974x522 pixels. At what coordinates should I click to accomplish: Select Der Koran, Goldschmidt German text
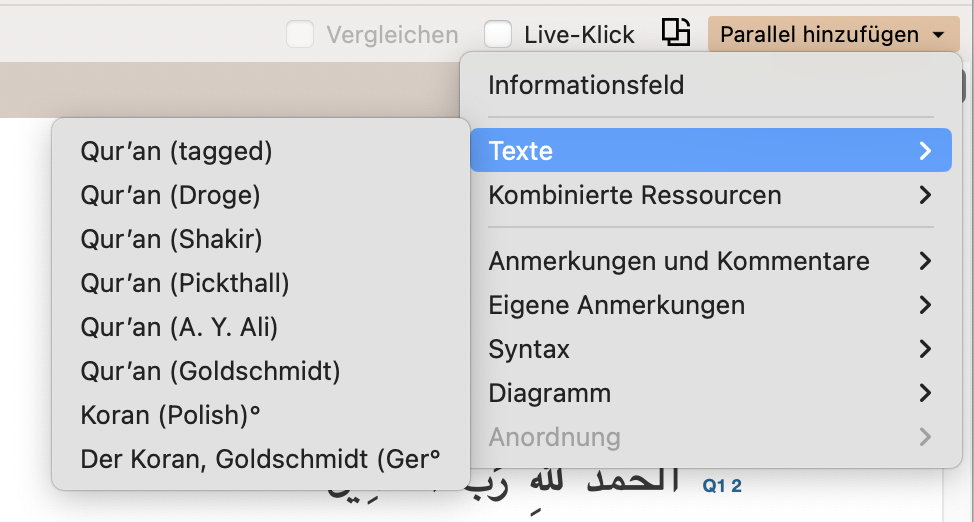click(261, 459)
